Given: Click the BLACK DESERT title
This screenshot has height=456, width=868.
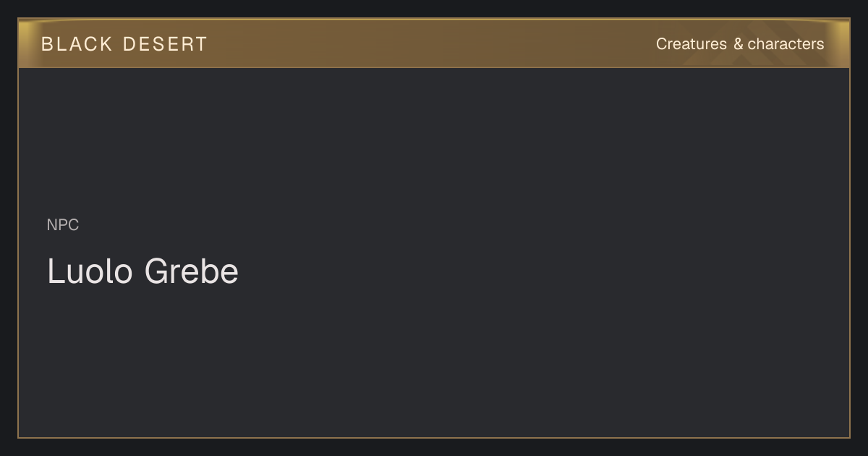Looking at the screenshot, I should 124,44.
